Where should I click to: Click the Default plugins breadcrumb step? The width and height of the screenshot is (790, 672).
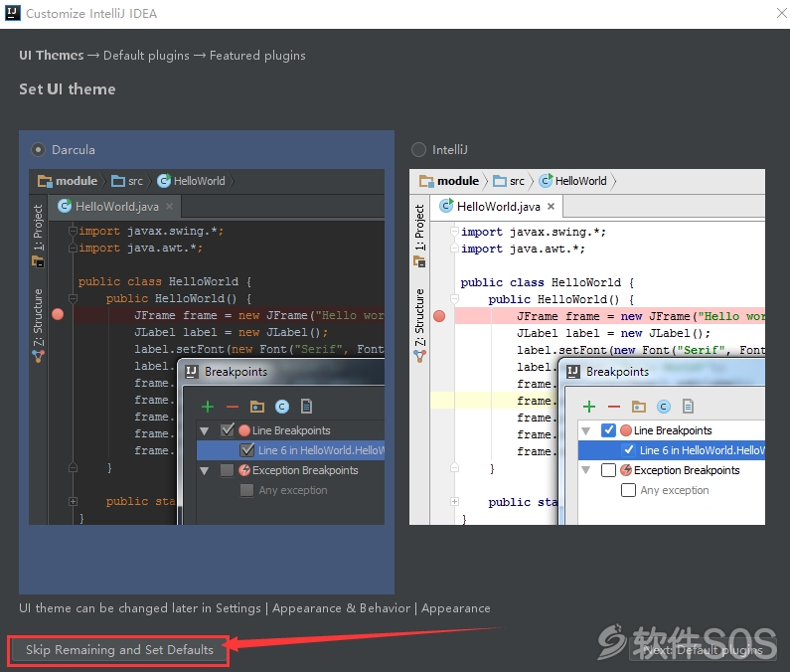pyautogui.click(x=146, y=56)
